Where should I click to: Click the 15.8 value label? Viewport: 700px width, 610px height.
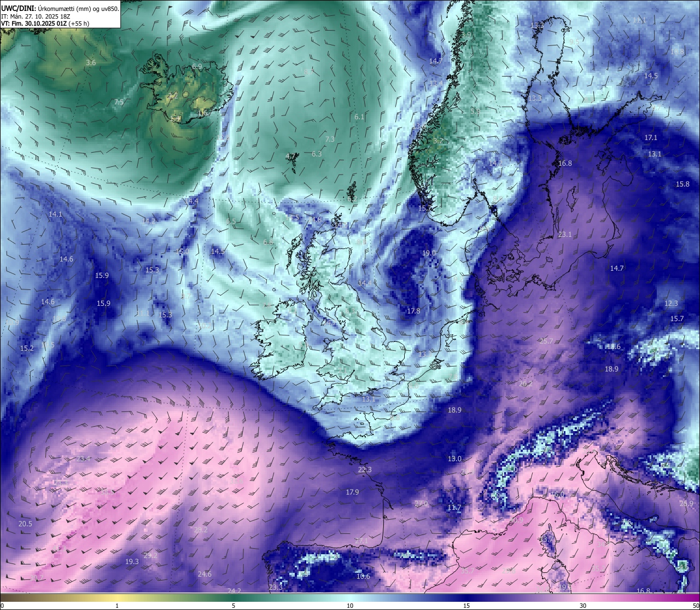(682, 184)
